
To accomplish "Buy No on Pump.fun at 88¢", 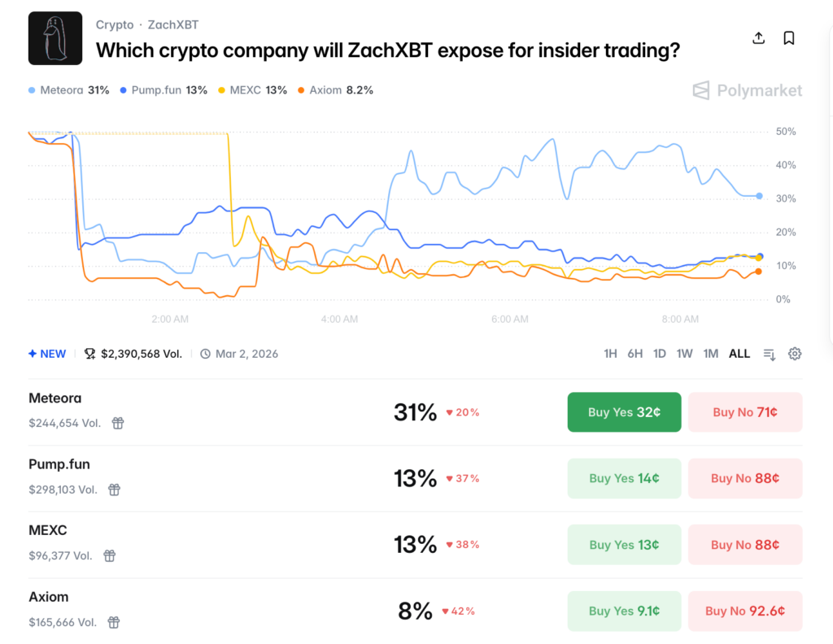I will coord(745,478).
